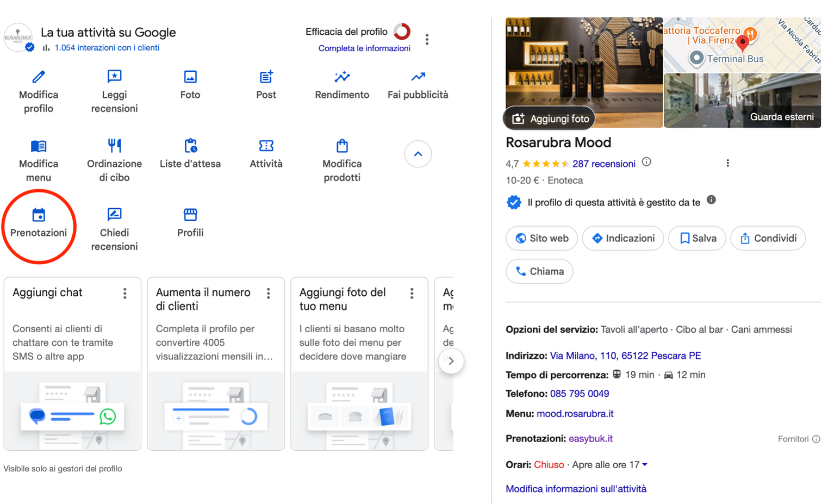The image size is (828, 504).
Task: Click the 'Chiuso' status text
Action: tap(549, 465)
